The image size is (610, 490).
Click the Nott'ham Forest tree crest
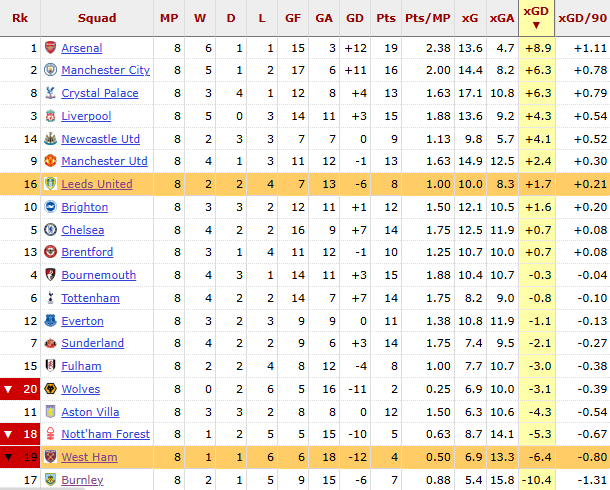50,434
